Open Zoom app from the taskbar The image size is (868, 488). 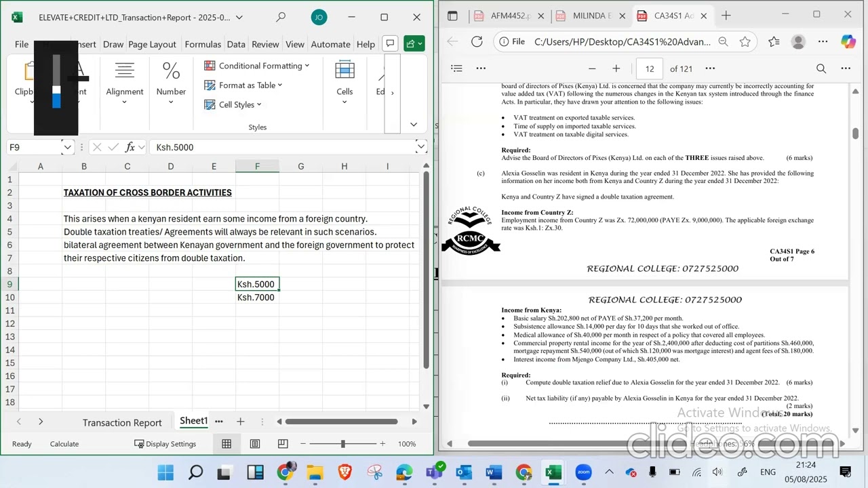(583, 472)
